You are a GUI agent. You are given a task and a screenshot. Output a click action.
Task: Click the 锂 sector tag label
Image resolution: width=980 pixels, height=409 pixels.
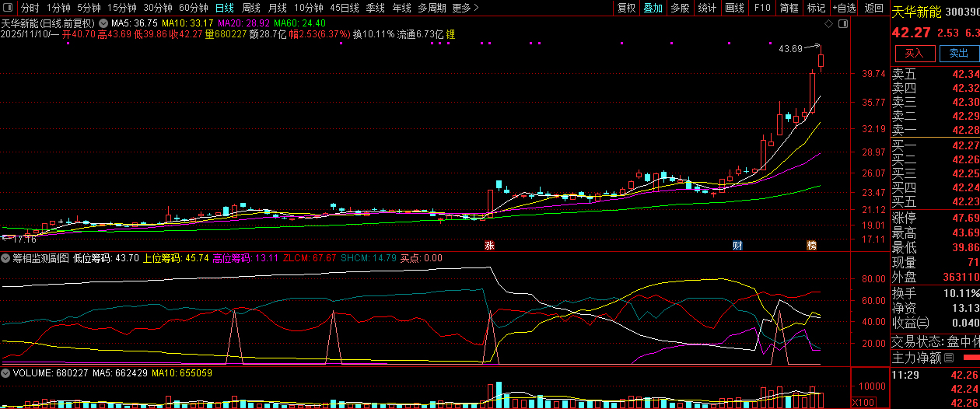tap(450, 34)
